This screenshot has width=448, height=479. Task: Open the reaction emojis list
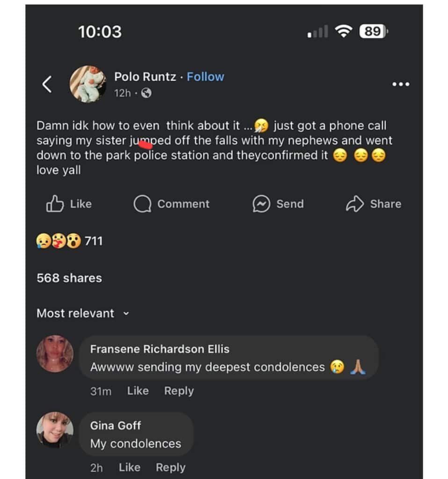(x=58, y=241)
